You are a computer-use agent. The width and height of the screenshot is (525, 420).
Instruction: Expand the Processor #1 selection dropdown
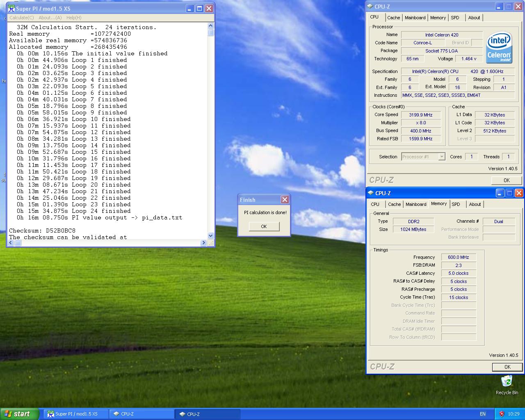(x=441, y=157)
